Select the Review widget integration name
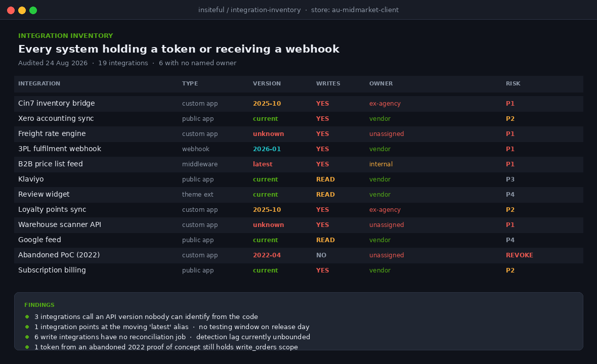 point(44,194)
